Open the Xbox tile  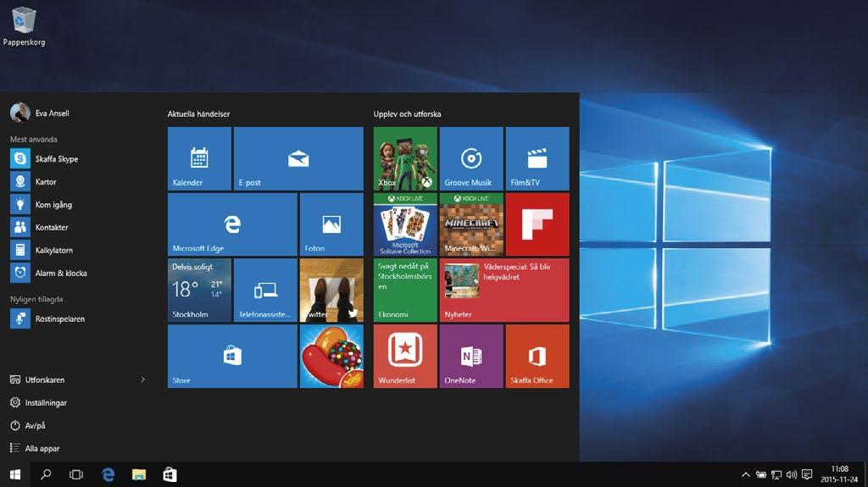pyautogui.click(x=405, y=158)
